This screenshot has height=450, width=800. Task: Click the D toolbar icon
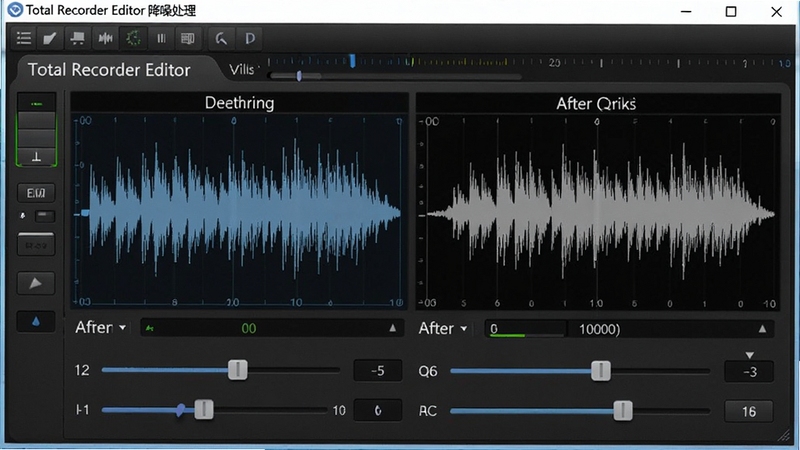pyautogui.click(x=249, y=38)
